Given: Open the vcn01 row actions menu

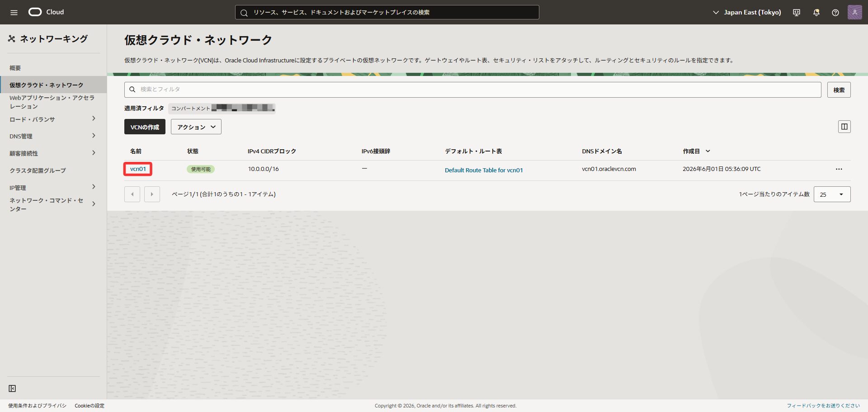Looking at the screenshot, I should [839, 169].
